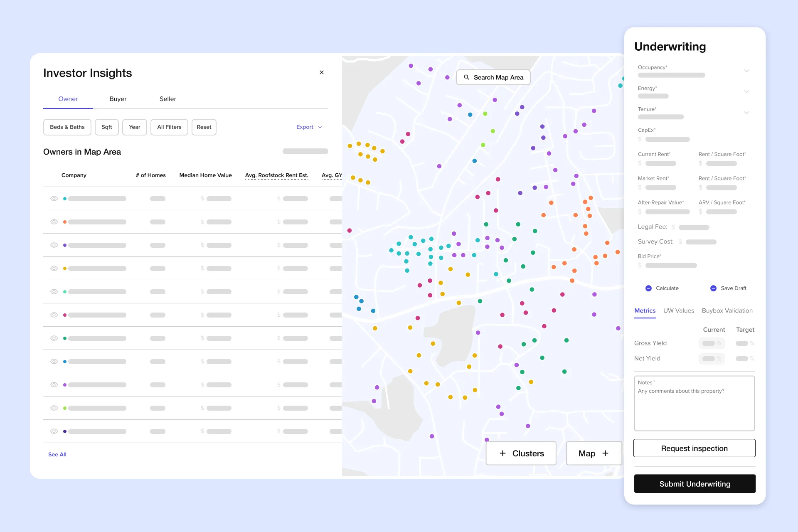Click the Net Yield current value field
This screenshot has height=532, width=798.
click(x=712, y=359)
